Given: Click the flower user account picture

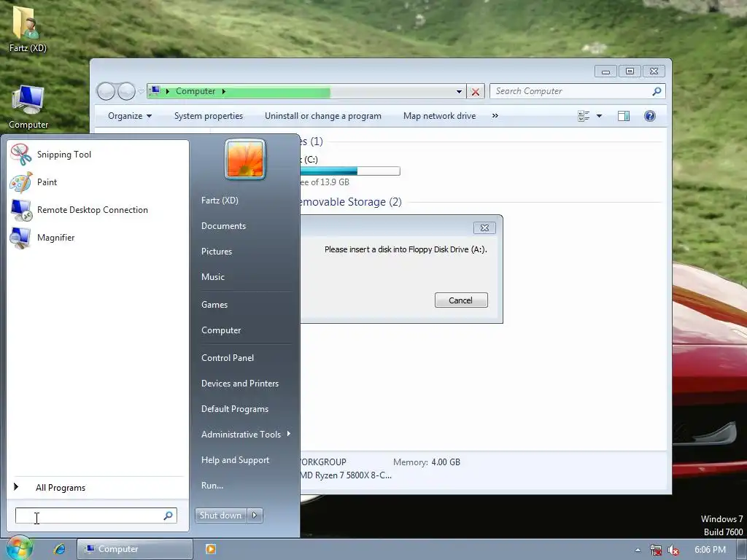Looking at the screenshot, I should pos(245,160).
